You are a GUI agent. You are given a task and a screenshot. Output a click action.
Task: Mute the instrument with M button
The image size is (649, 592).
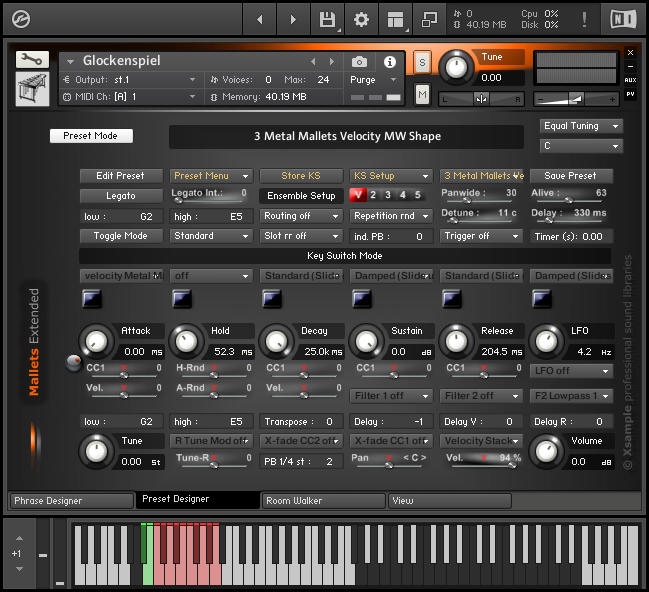click(x=422, y=94)
